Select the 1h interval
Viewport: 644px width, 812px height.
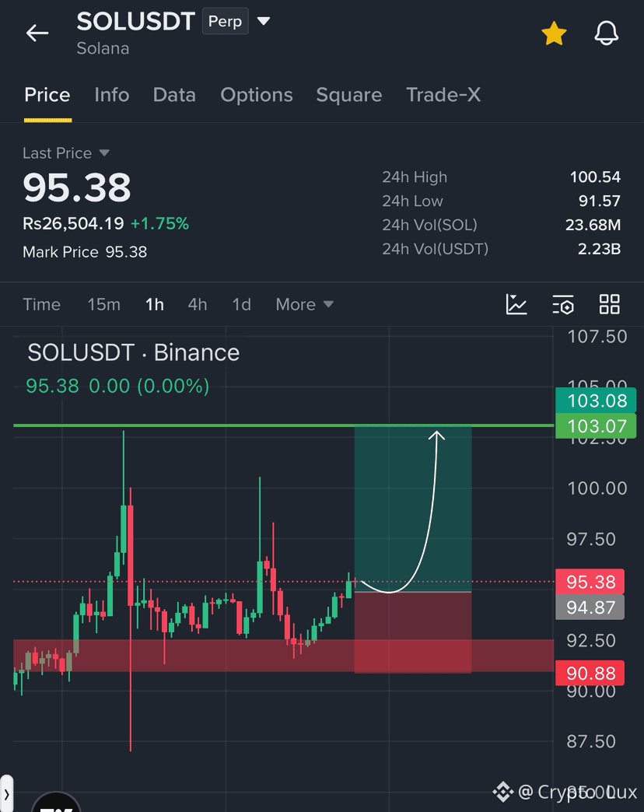(154, 305)
